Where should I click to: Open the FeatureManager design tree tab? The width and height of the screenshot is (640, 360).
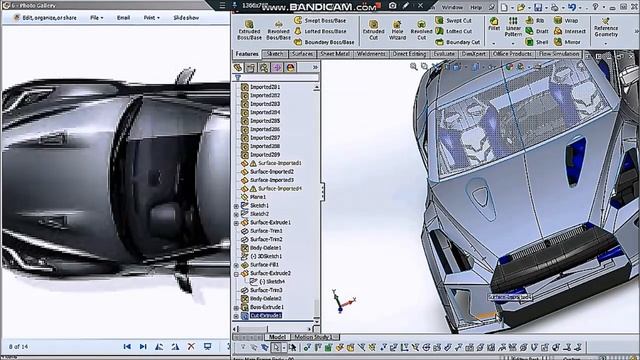[238, 68]
